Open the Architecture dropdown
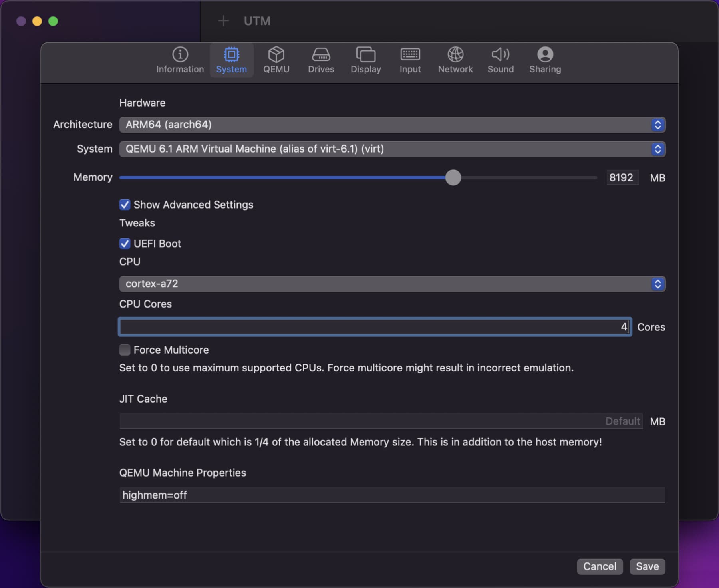Viewport: 719px width, 588px height. pyautogui.click(x=392, y=125)
